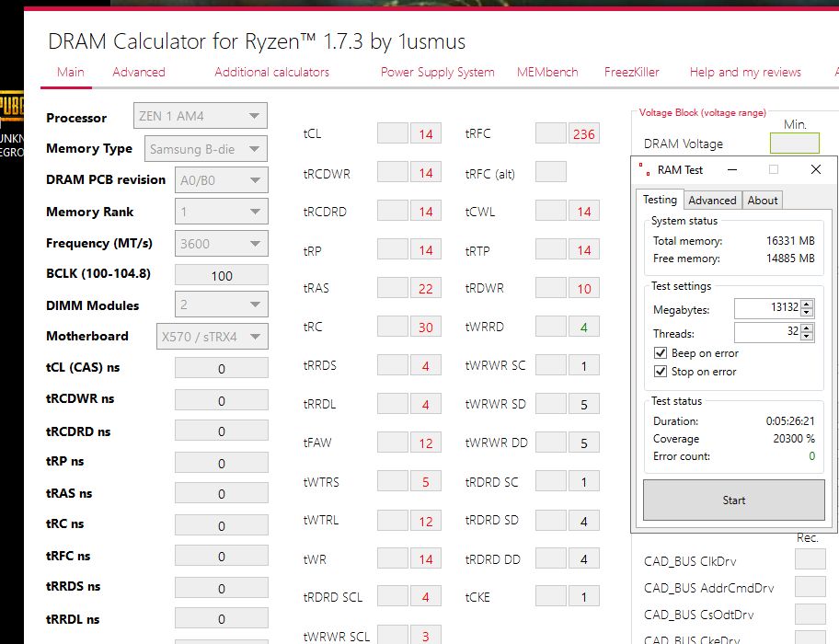Select the FreezKiller menu item
The width and height of the screenshot is (839, 644).
[x=632, y=72]
